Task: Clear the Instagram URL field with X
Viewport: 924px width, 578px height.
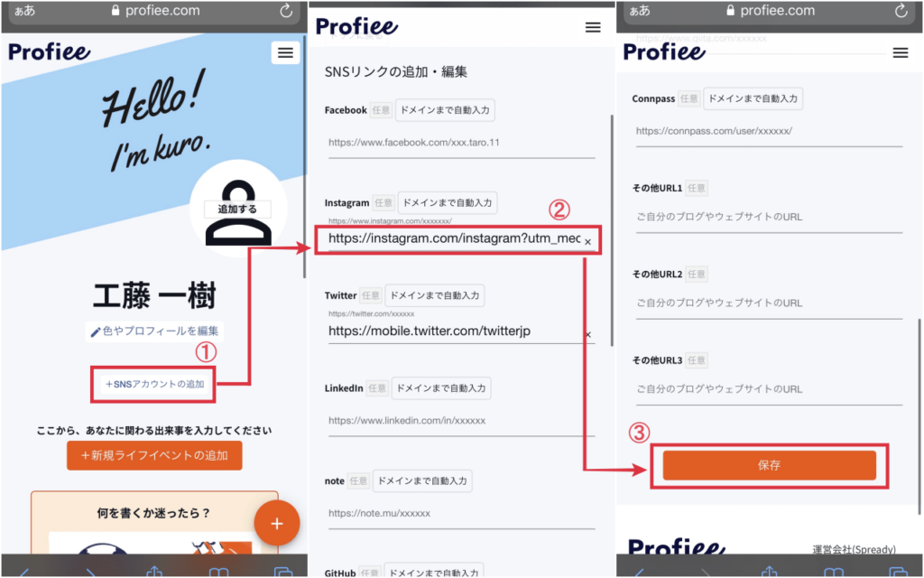Action: point(587,242)
